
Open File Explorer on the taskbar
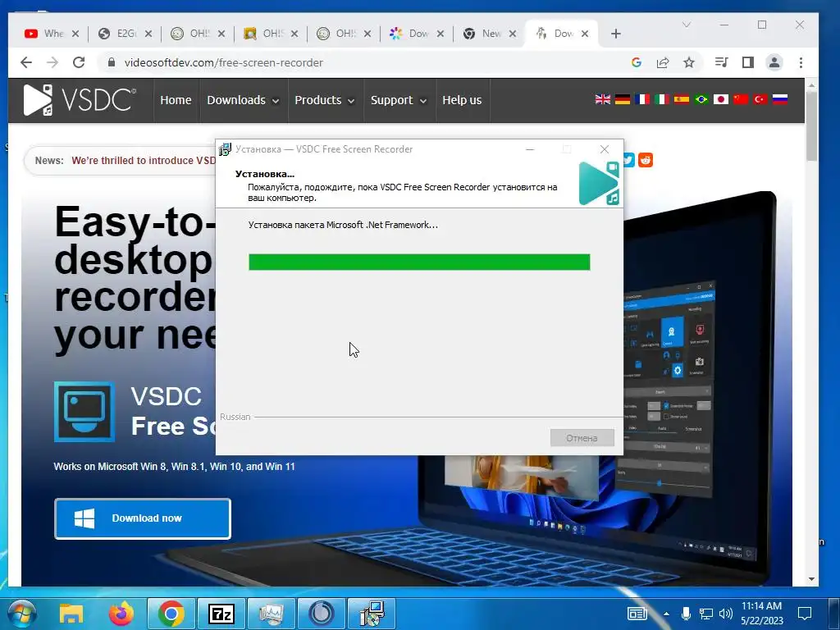(x=71, y=614)
